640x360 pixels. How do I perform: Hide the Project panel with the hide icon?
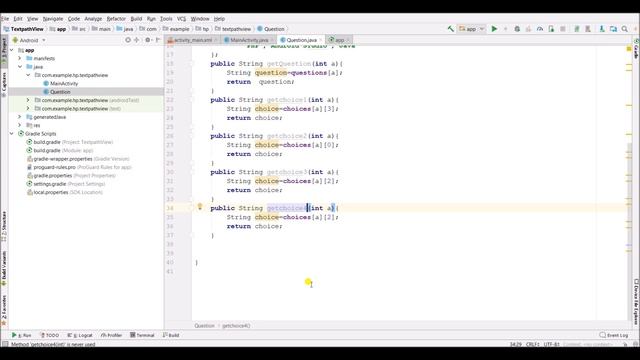158,40
